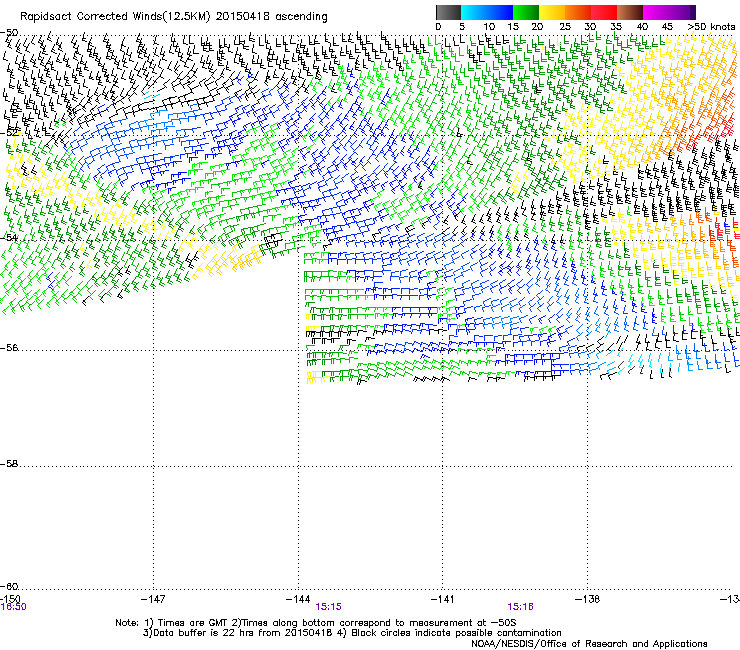Click the gray 0-5 knots color band
The height and width of the screenshot is (650, 740).
click(x=448, y=12)
